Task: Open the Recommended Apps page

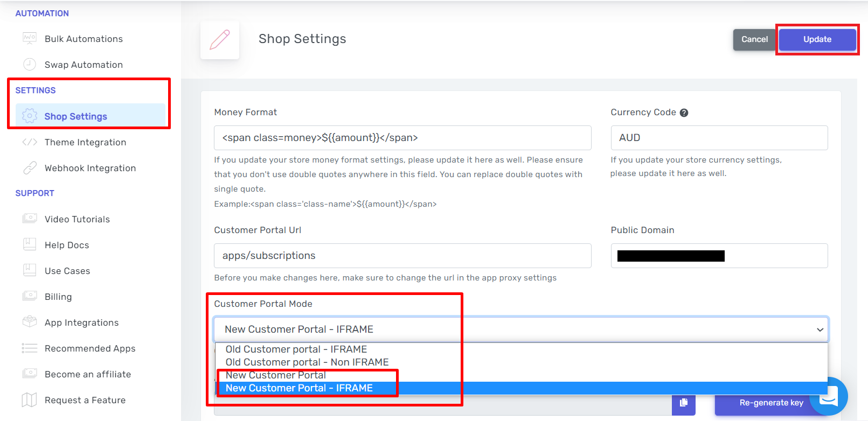Action: pos(89,348)
